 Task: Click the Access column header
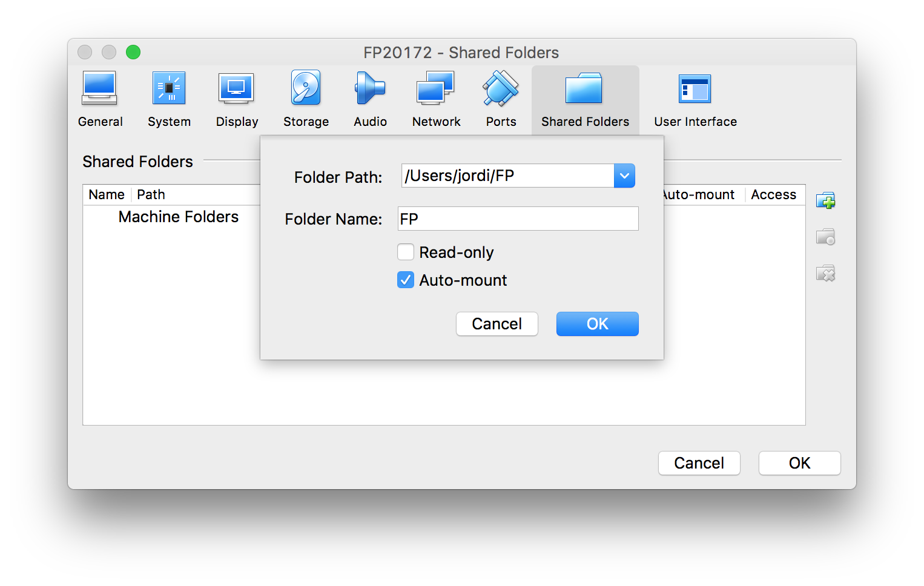tap(773, 194)
